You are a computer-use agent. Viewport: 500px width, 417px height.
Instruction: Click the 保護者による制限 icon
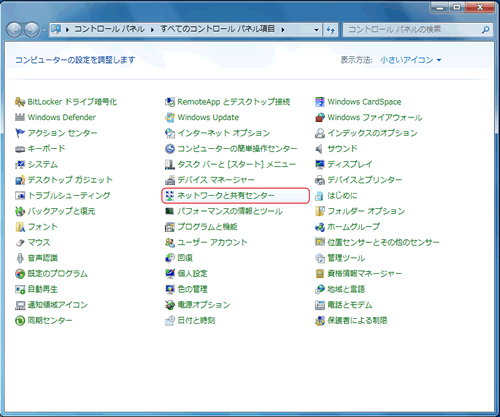point(320,321)
